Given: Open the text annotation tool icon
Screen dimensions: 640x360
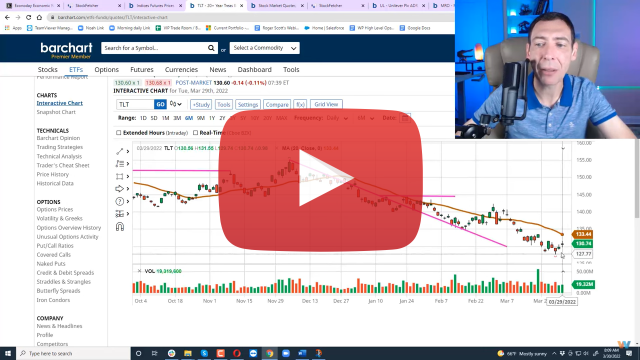Looking at the screenshot, I should (120, 164).
